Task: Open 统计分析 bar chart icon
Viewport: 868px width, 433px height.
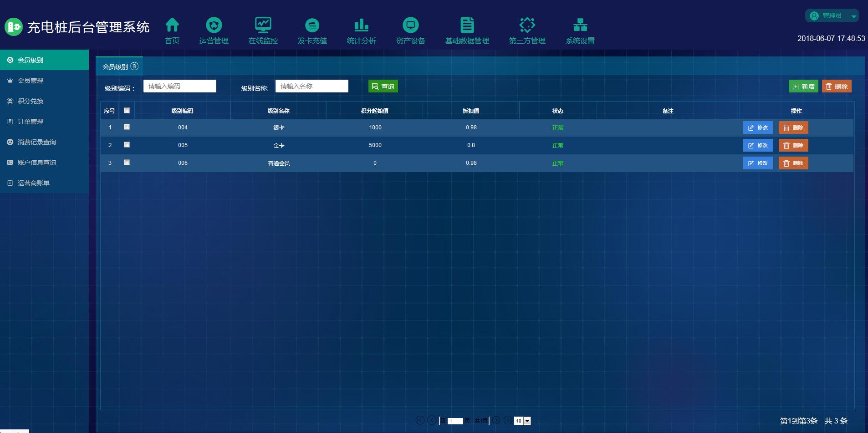Action: 361,25
